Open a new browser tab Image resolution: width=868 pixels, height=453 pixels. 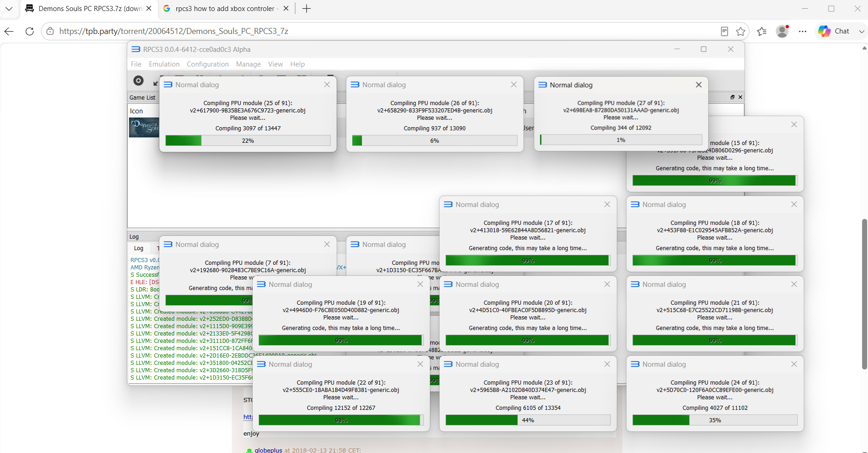(306, 9)
